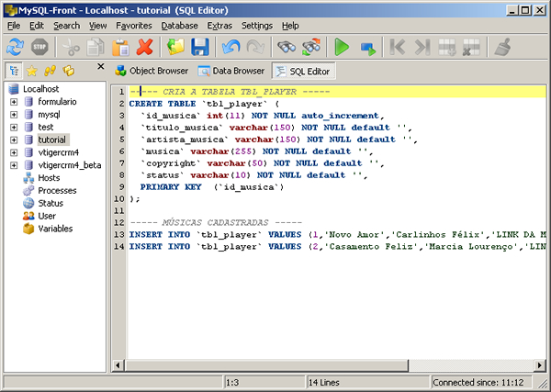Select the vtigercrm4 database
Viewport: 551px width, 392px height.
(59, 152)
